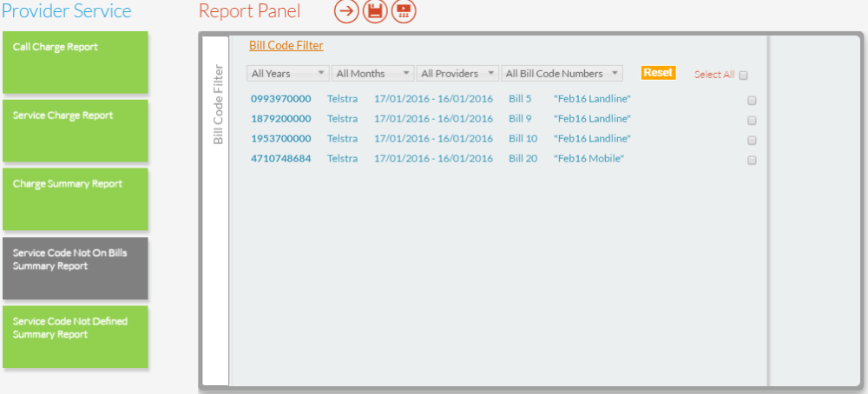The image size is (868, 394).
Task: Check the box for bill 1879200000
Action: 752,121
